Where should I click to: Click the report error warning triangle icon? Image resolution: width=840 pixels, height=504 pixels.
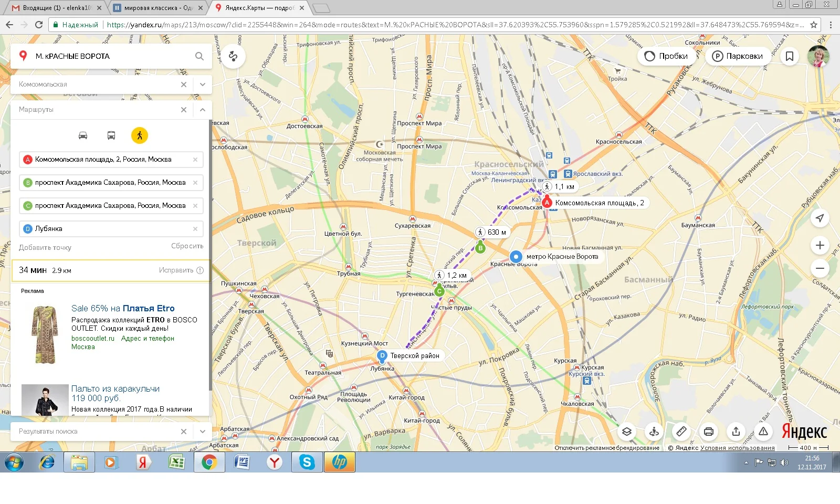tap(763, 432)
